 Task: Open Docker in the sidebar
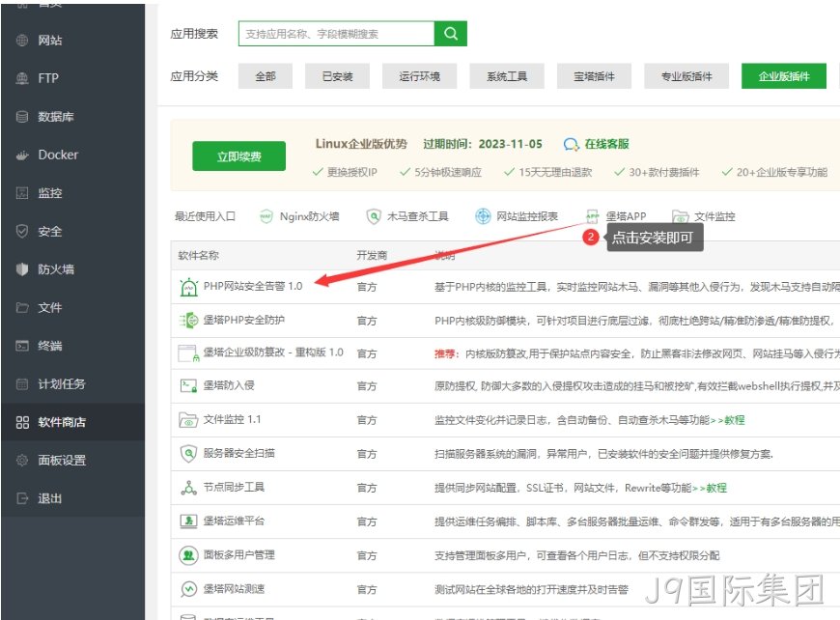coord(72,155)
